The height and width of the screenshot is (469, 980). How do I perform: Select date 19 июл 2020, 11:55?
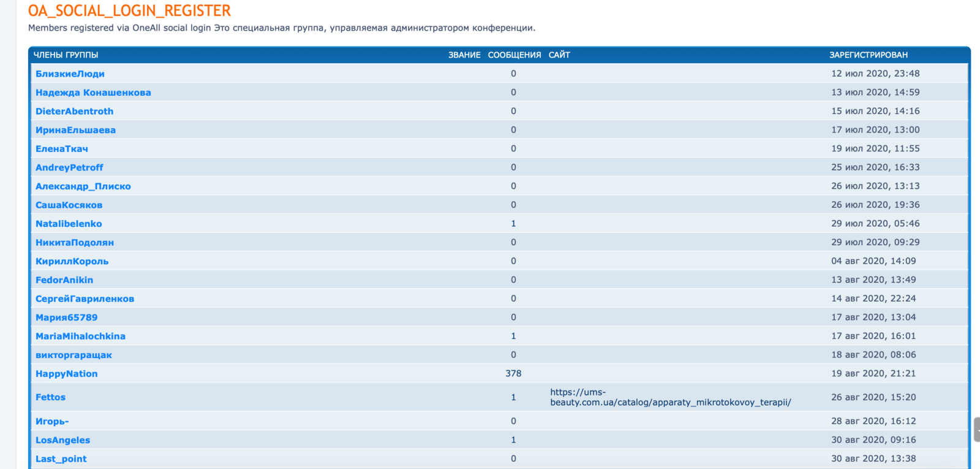pos(875,148)
